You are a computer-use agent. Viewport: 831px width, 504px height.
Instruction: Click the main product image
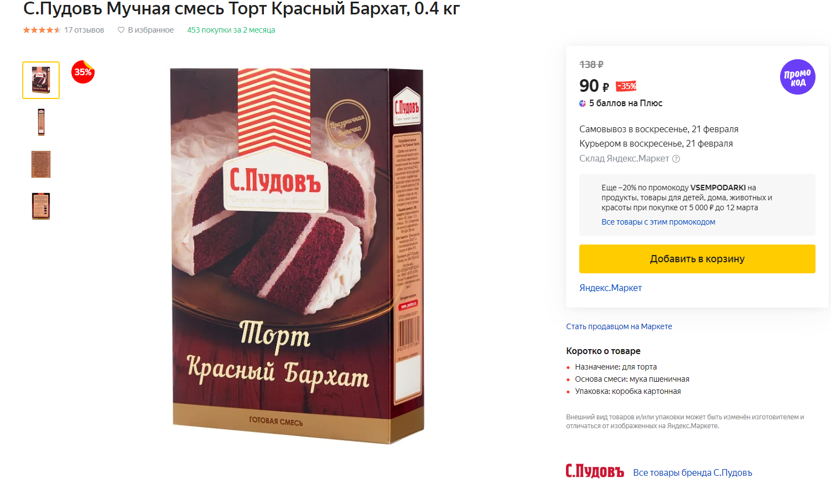tap(298, 254)
